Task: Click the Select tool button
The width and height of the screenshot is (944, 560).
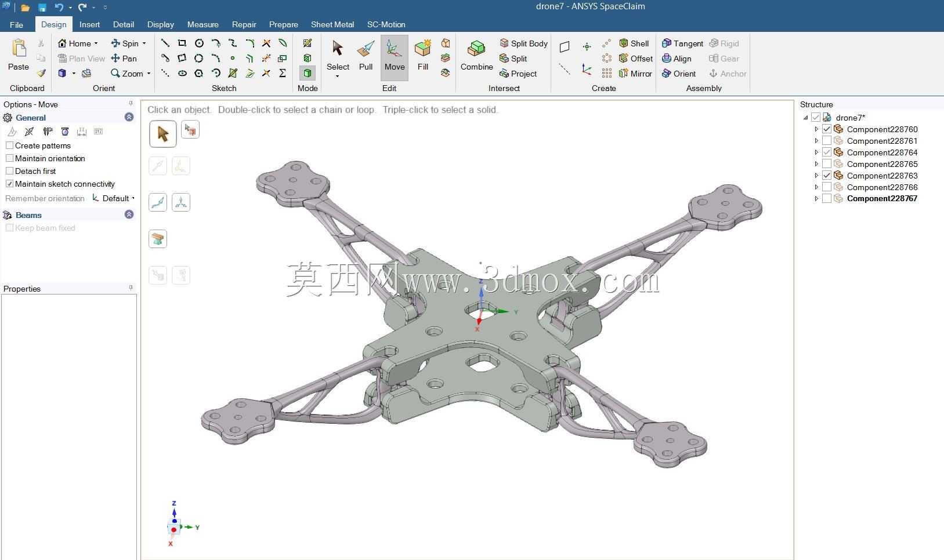Action: (x=338, y=56)
